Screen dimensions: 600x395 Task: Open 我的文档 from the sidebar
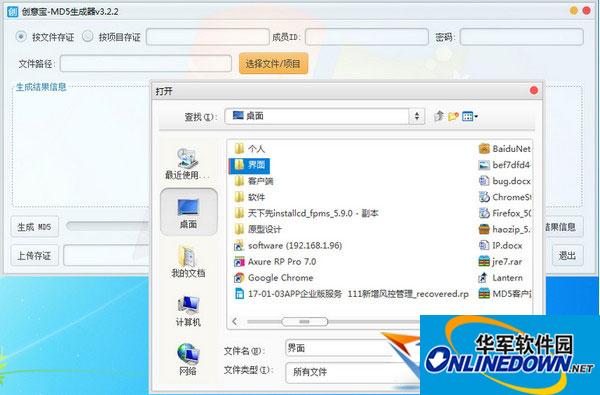click(188, 262)
